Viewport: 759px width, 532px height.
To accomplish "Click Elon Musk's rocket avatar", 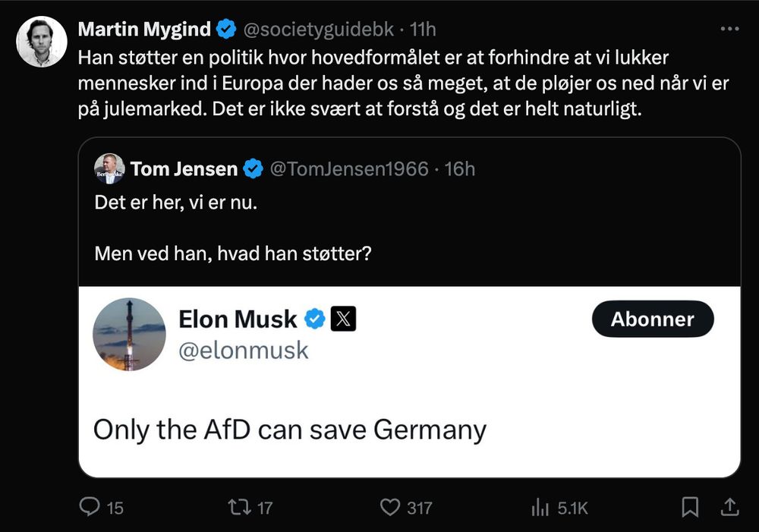I will point(129,334).
